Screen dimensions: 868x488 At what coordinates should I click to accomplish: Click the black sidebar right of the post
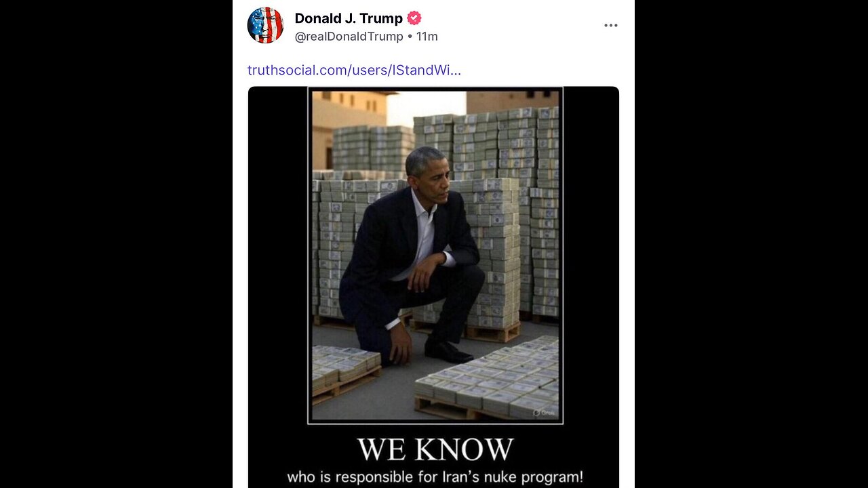point(751,244)
